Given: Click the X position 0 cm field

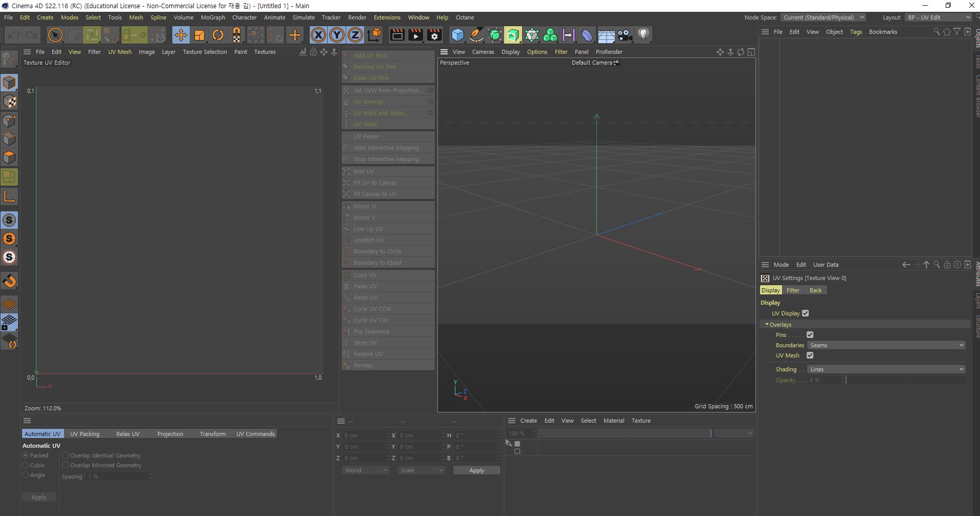Looking at the screenshot, I should (x=366, y=435).
